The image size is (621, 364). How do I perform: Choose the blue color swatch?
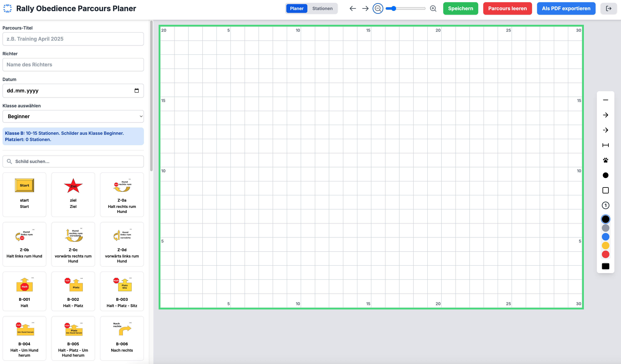click(605, 237)
